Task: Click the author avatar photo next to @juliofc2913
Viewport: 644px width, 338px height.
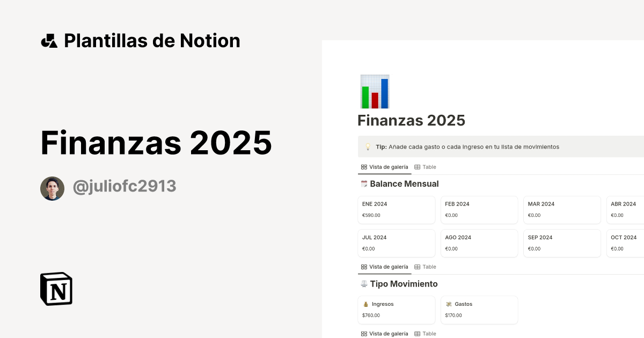Action: point(52,188)
